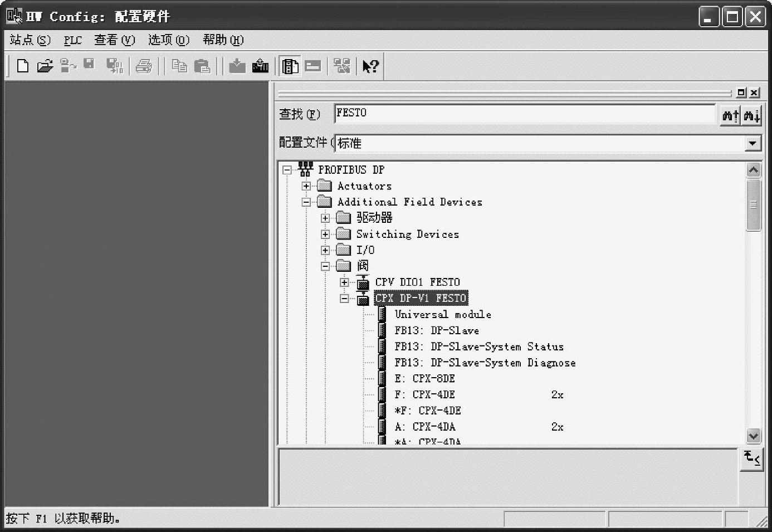Collapse the PROFIBUS DP tree node
This screenshot has height=532, width=772.
tap(287, 170)
